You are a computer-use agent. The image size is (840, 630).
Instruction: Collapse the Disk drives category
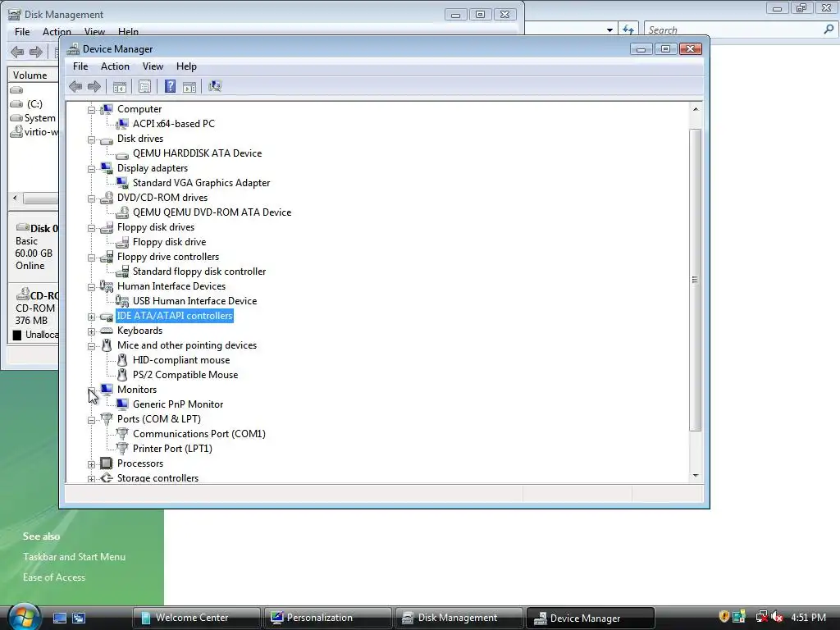(92, 139)
